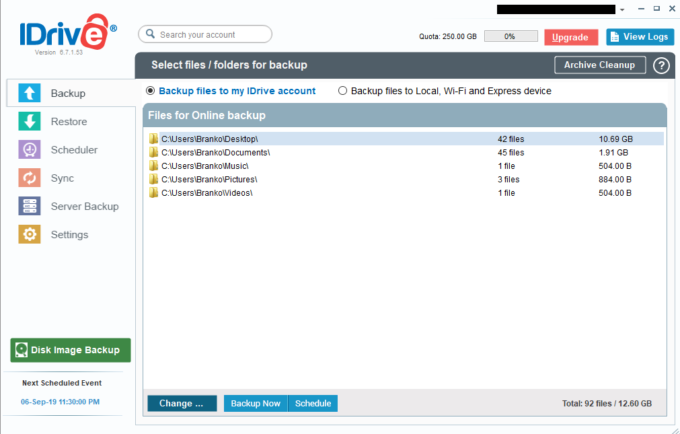
Task: Launch Disk Image Backup
Action: coord(70,350)
